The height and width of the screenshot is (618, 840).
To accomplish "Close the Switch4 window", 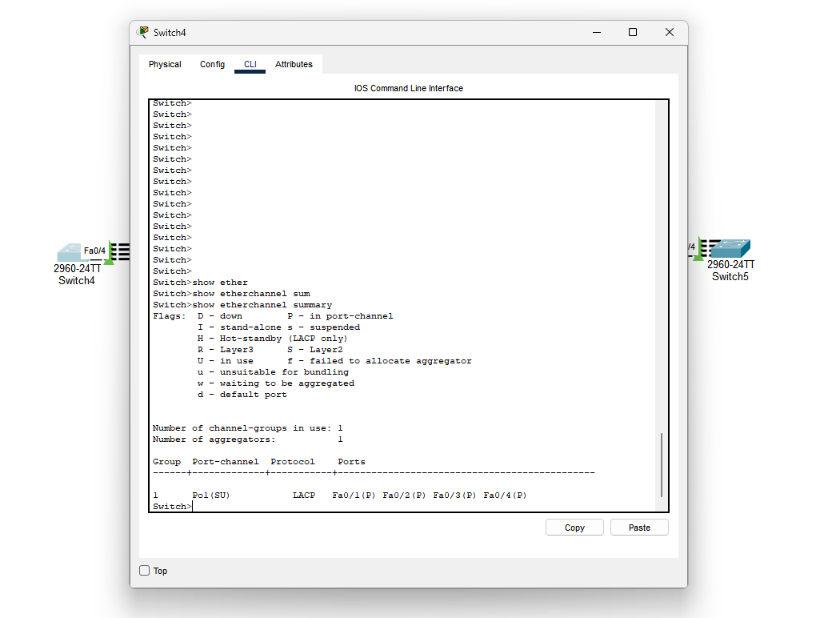I will click(x=670, y=32).
